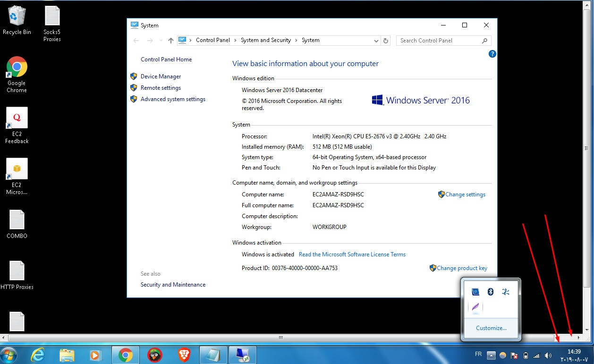The image size is (594, 364).
Task: Switch the FR input language indicator
Action: point(478,354)
